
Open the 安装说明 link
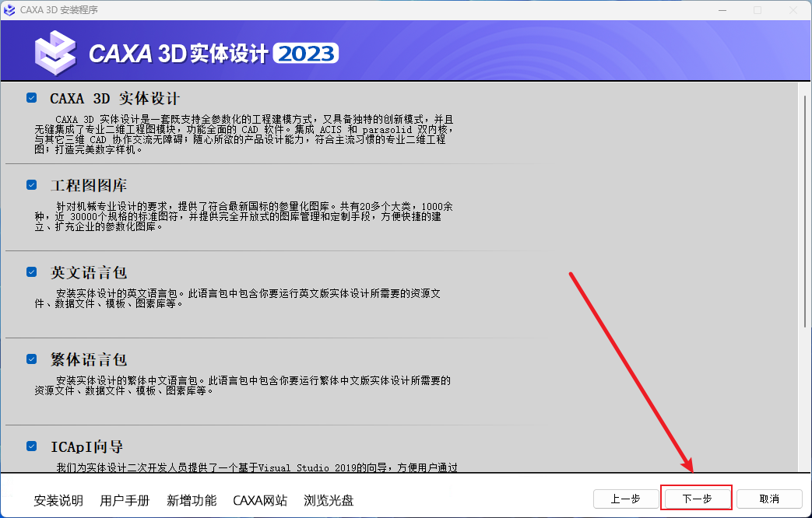point(58,500)
